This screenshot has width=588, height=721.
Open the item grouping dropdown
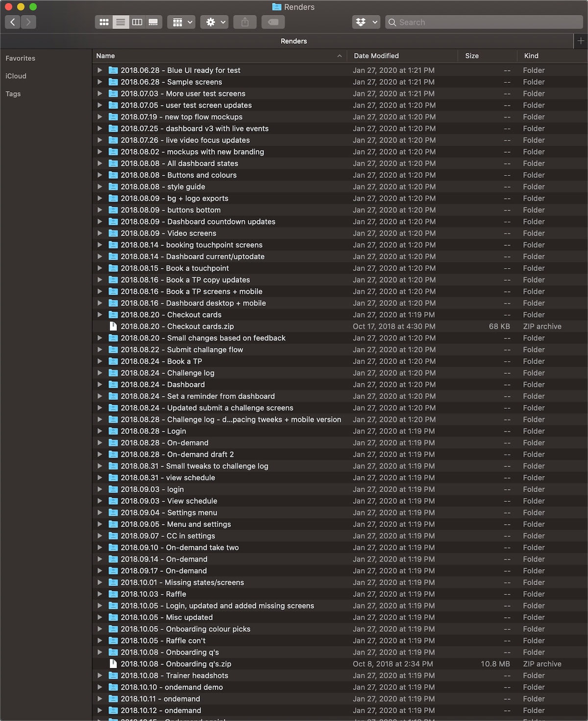181,22
